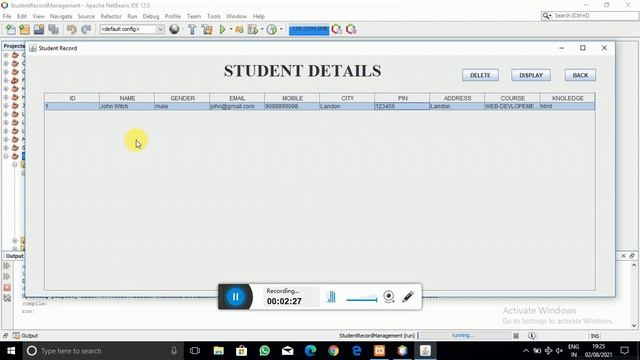Click the green Run Project arrow
The width and height of the screenshot is (640, 360).
(x=222, y=29)
